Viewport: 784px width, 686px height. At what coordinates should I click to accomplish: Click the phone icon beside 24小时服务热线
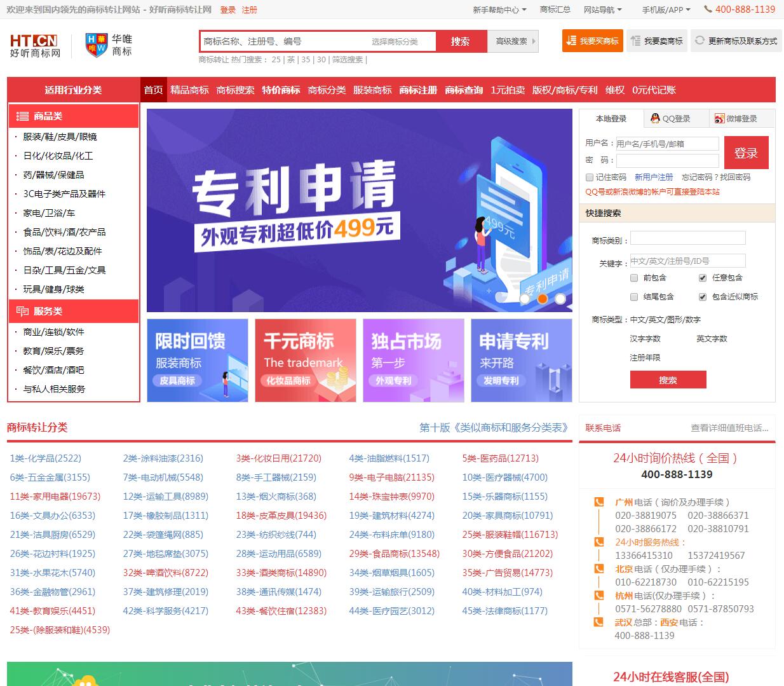[x=598, y=542]
